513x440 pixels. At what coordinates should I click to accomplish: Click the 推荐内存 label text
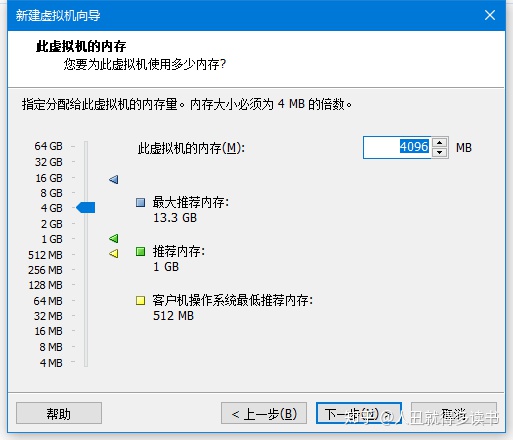(x=179, y=251)
